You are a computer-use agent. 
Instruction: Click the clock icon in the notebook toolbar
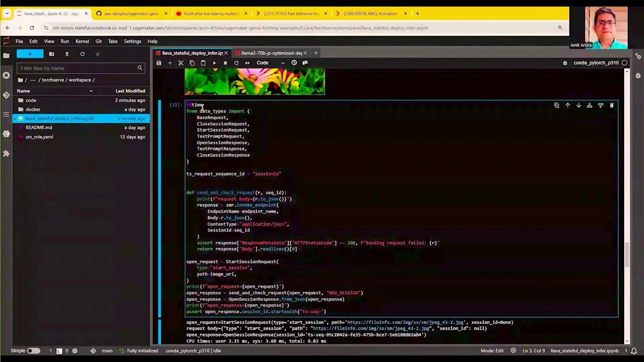point(294,63)
